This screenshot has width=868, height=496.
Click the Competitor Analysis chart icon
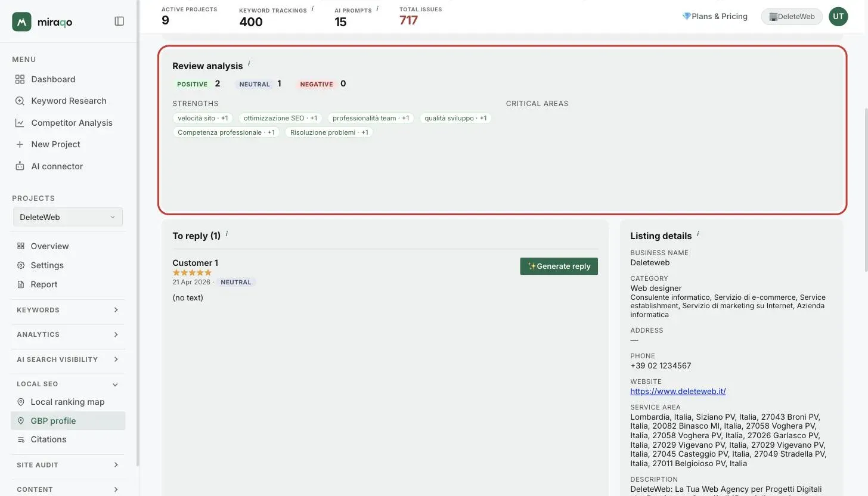(20, 123)
